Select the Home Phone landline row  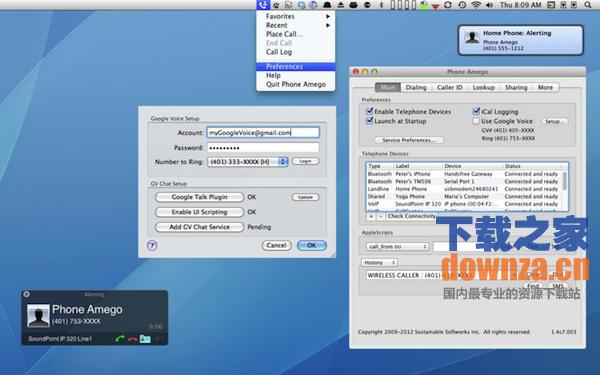click(x=464, y=189)
